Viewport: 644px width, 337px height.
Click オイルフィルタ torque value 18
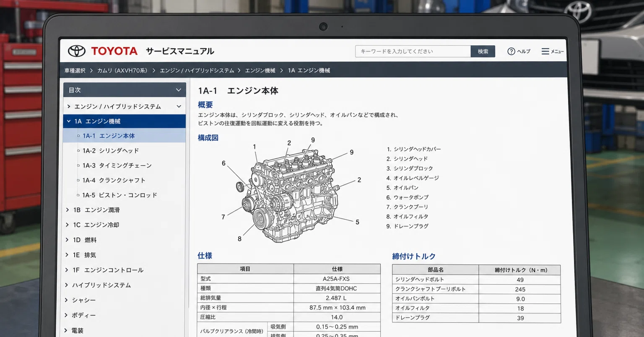coord(521,308)
